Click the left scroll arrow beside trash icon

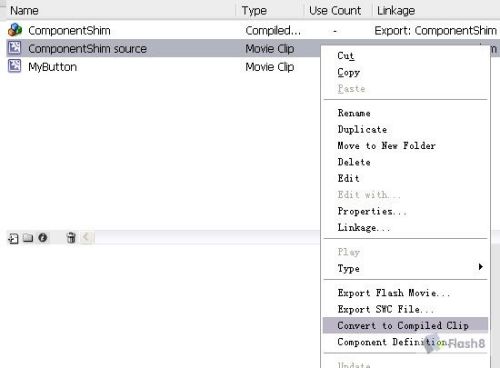click(x=86, y=237)
